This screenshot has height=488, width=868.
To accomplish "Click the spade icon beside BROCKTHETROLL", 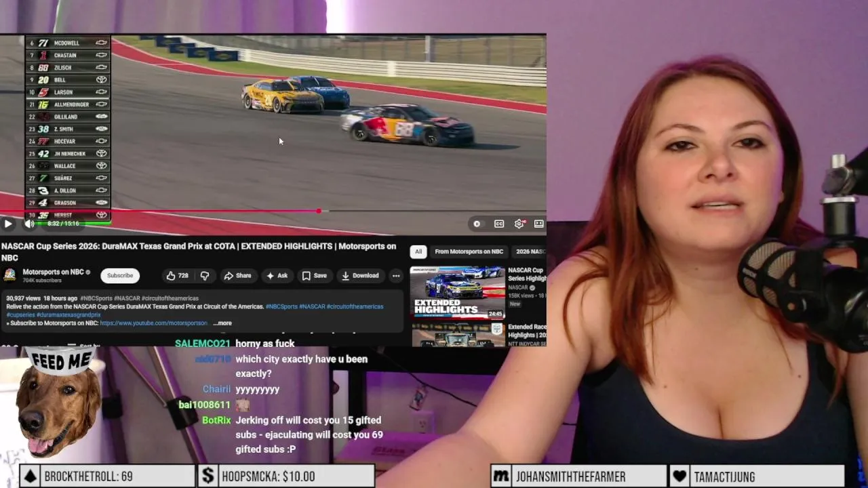I will coord(30,476).
